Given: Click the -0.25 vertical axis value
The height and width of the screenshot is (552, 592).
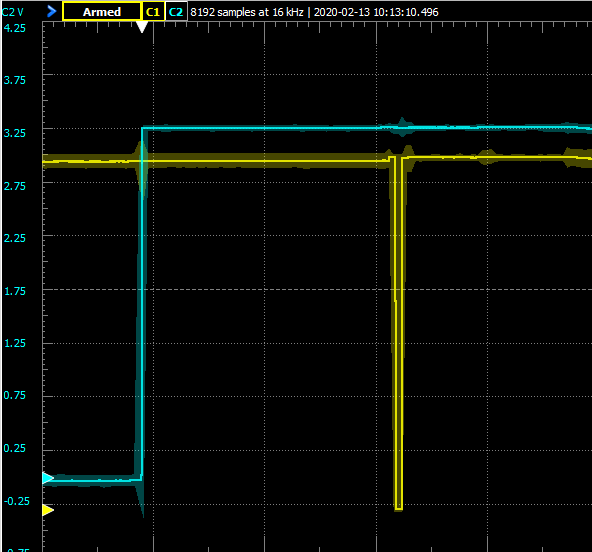Looking at the screenshot, I should click(16, 501).
